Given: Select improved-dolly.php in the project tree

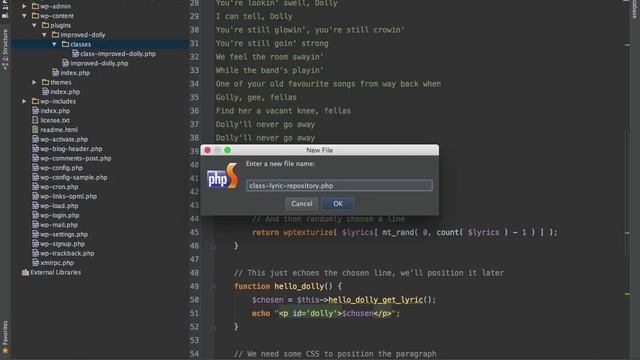Looking at the screenshot, I should point(99,63).
